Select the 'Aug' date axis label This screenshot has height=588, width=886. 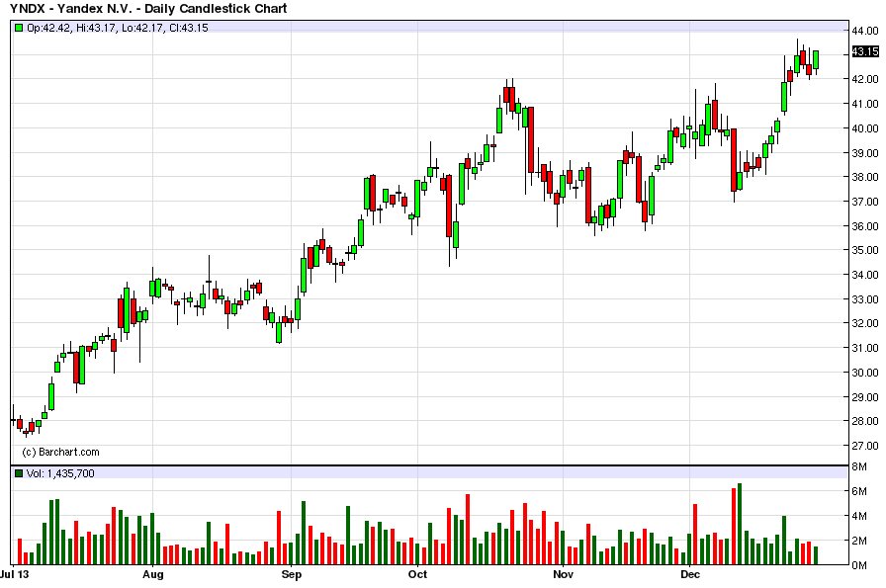(153, 574)
